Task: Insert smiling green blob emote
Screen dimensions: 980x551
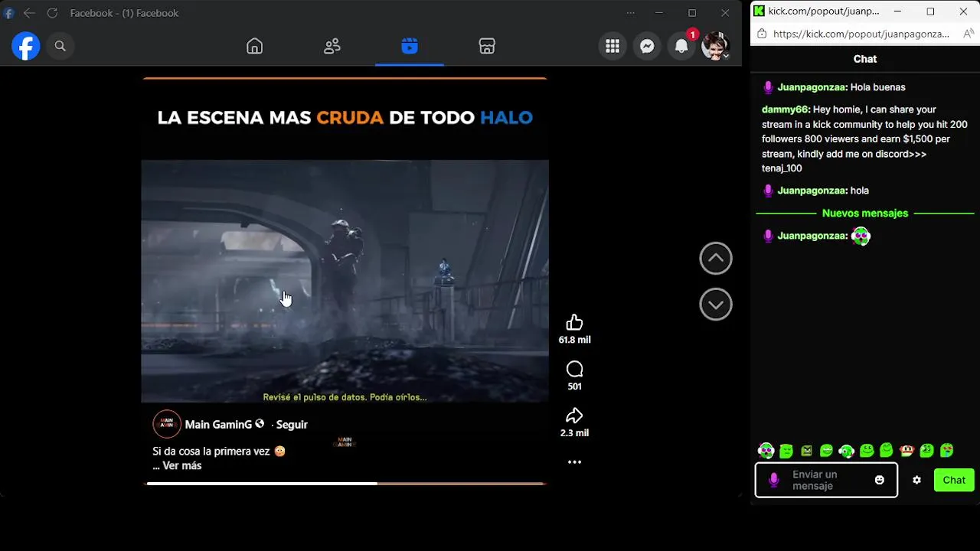Action: [867, 451]
